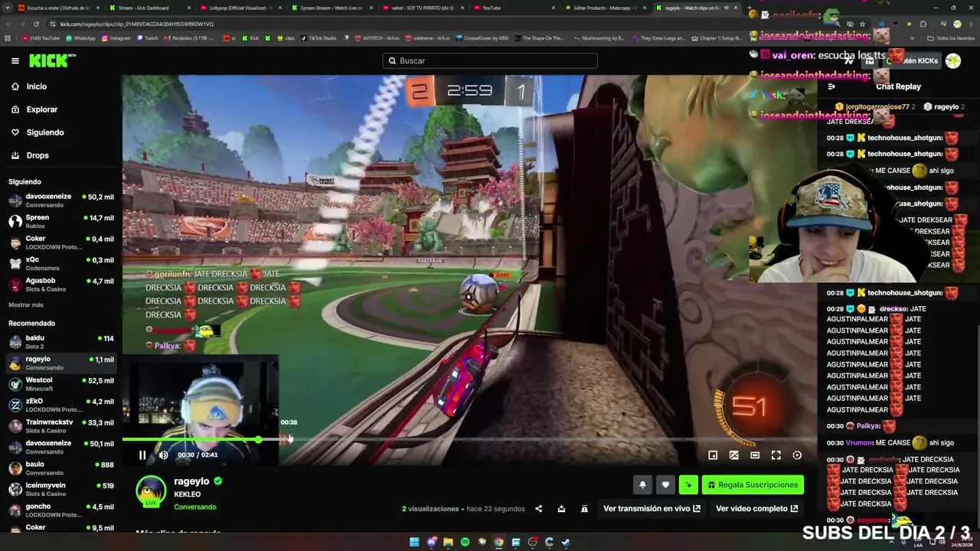Click Ver transmisión en vivo
This screenshot has width=980, height=551.
pyautogui.click(x=652, y=509)
